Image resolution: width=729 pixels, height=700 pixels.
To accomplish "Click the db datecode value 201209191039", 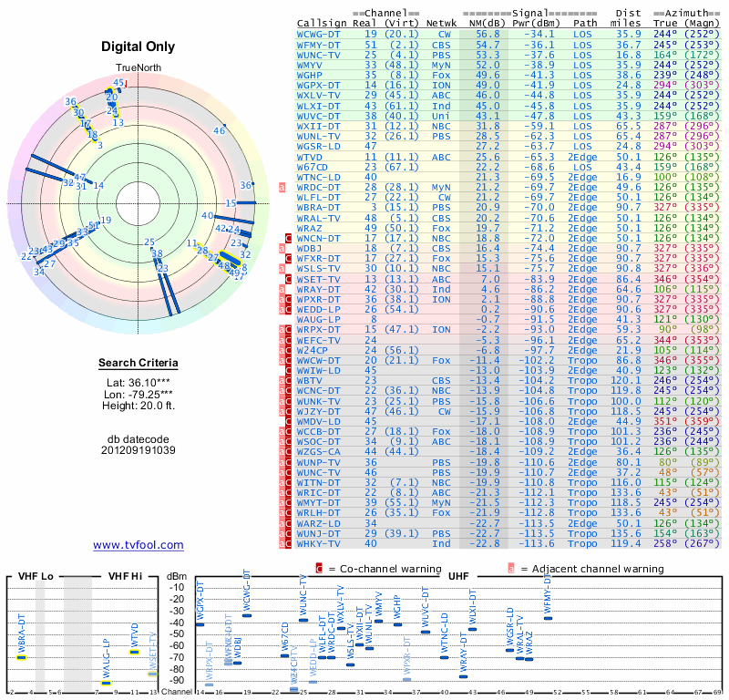I will pos(139,450).
